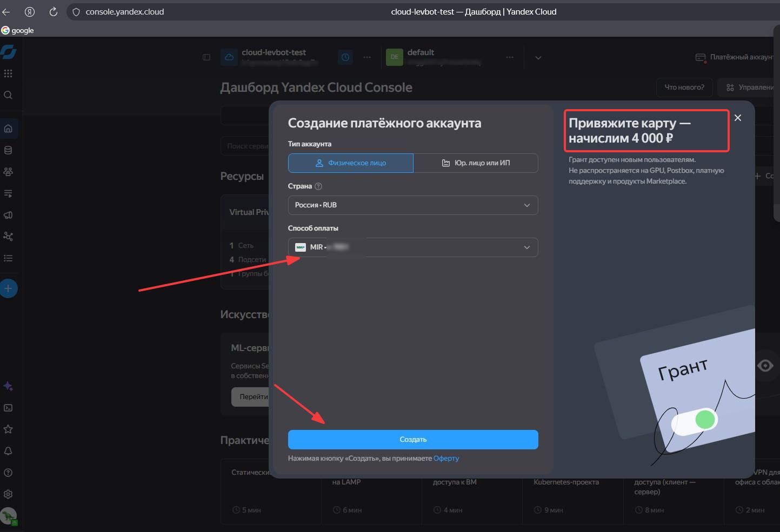
Task: Click the Дашборд Yandex Cloud Console title
Action: (316, 87)
